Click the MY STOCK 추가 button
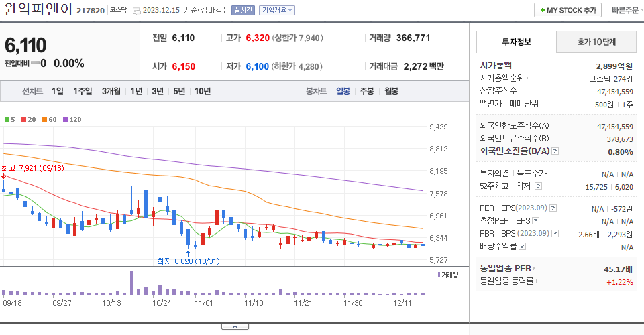Image resolution: width=644 pixels, height=335 pixels. click(568, 10)
